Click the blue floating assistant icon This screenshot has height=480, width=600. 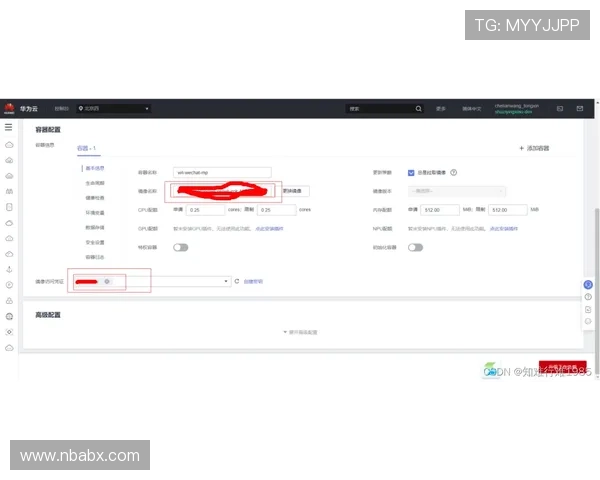point(588,285)
